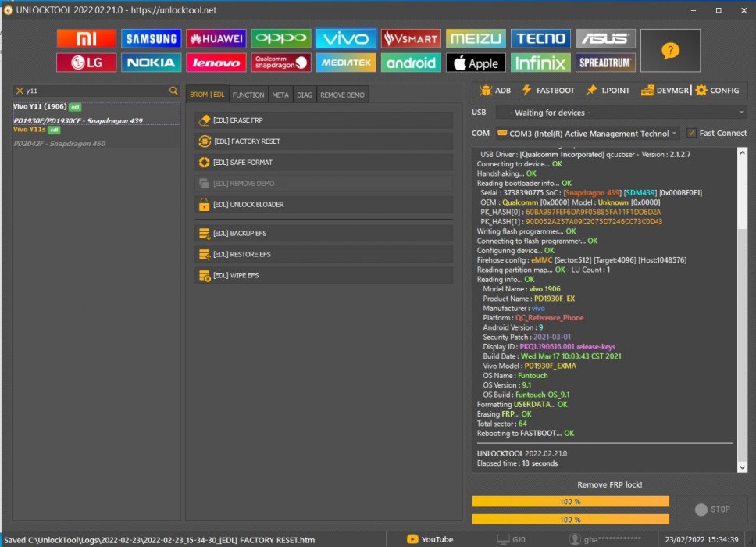Image resolution: width=756 pixels, height=547 pixels.
Task: Click the log panel scroll up arrow
Action: (x=743, y=153)
